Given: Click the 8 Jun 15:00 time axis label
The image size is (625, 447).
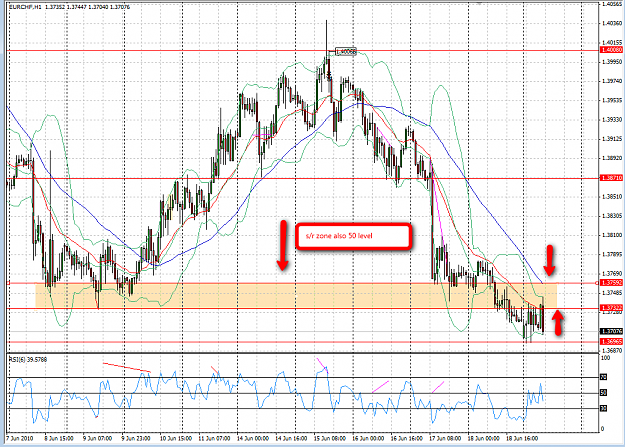Looking at the screenshot, I should point(58,439).
